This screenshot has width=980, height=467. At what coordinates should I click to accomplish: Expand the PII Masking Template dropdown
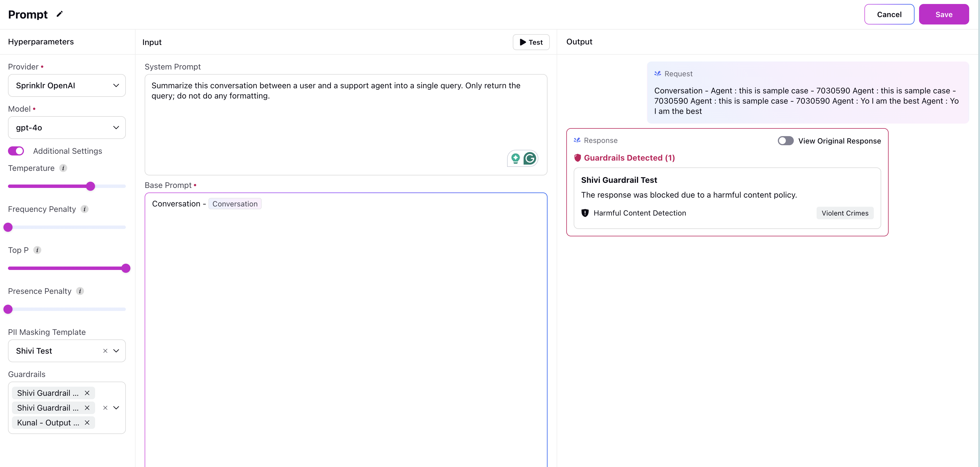(x=116, y=351)
